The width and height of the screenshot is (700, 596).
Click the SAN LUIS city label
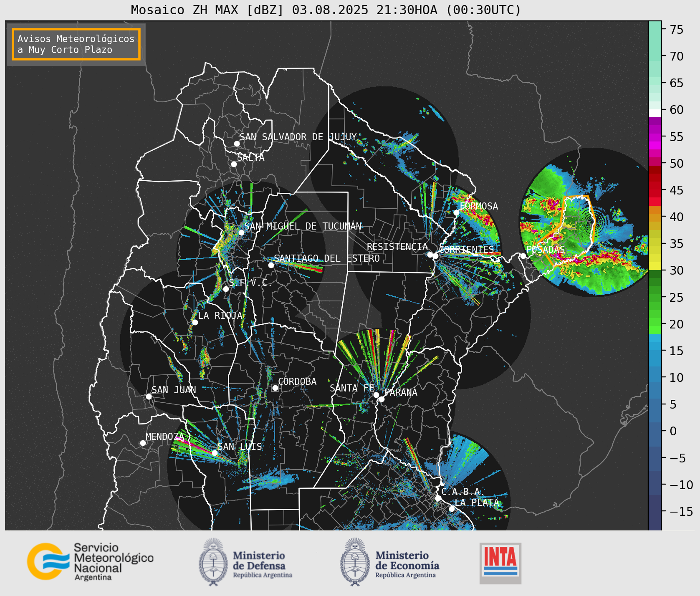coord(240,447)
